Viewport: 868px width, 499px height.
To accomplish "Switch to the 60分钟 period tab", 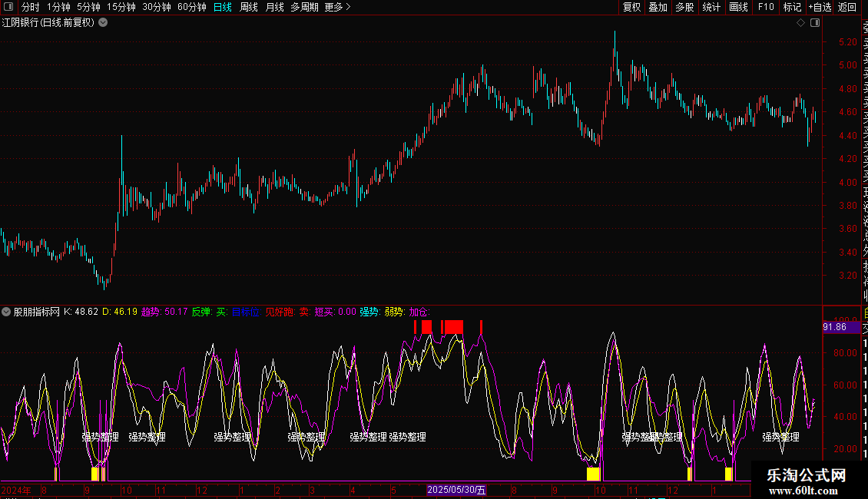I will tap(191, 7).
